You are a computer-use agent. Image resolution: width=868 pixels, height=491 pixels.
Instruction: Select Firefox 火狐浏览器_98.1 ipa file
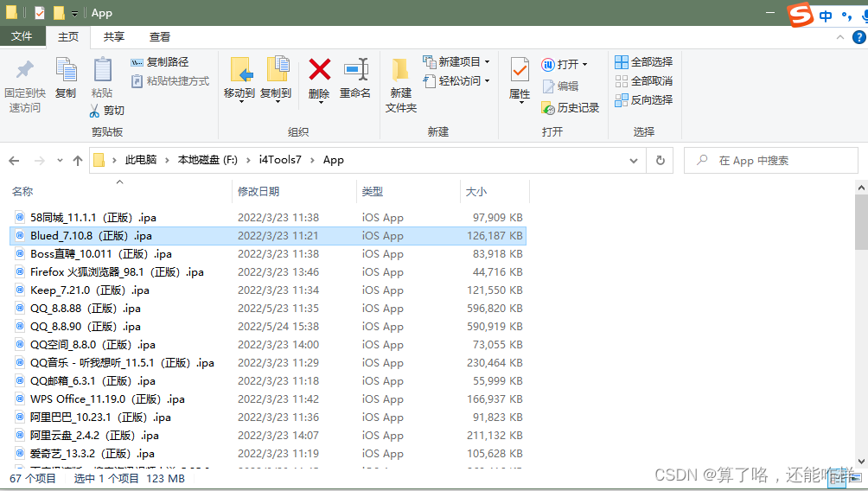tap(268, 272)
